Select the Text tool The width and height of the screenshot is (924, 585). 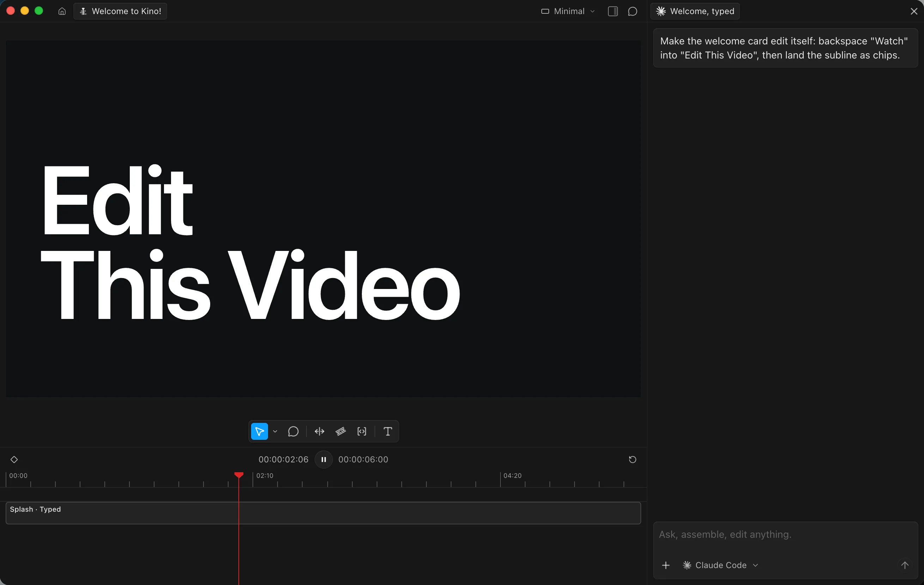[388, 431]
